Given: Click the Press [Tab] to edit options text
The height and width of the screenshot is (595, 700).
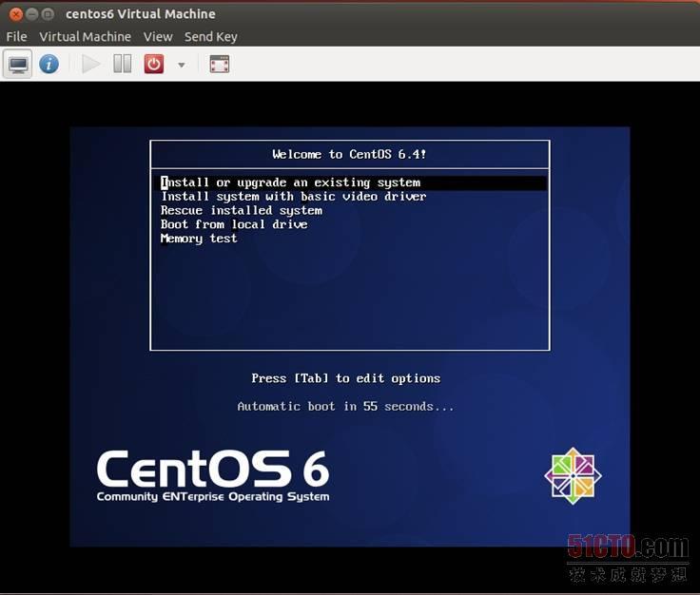Looking at the screenshot, I should pyautogui.click(x=345, y=378).
